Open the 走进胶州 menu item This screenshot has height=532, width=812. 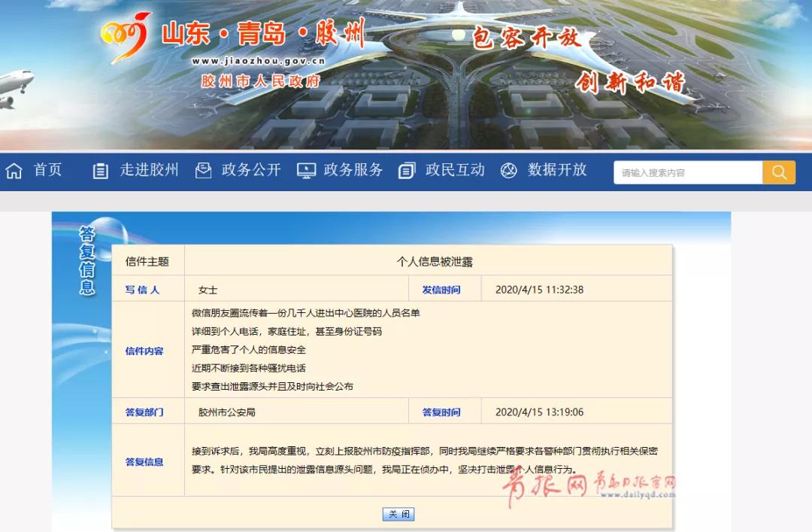click(149, 170)
